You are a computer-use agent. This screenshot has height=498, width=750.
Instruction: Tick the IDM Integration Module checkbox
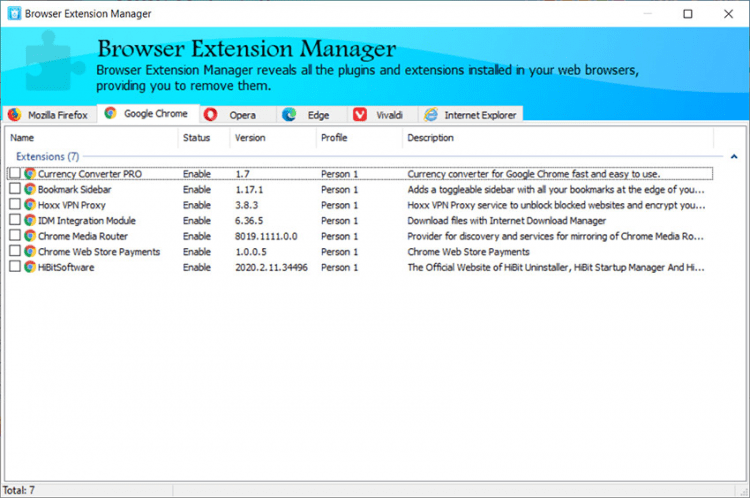tap(14, 220)
